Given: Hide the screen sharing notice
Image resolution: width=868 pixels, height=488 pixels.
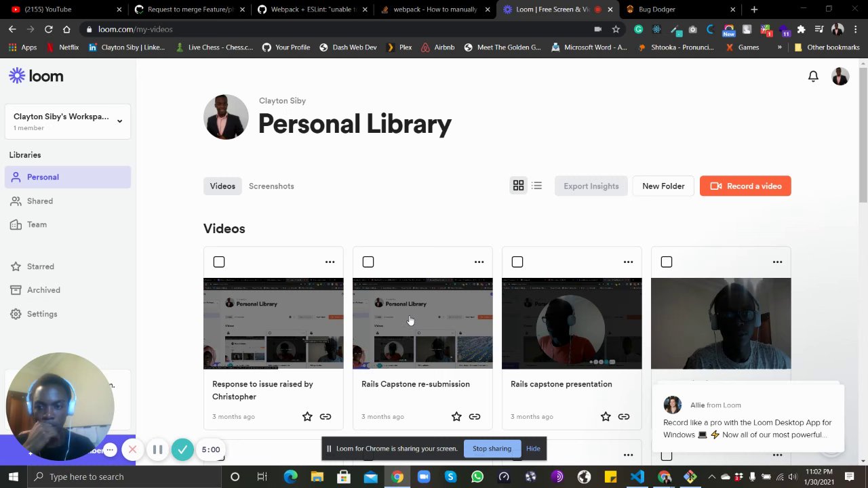Looking at the screenshot, I should pyautogui.click(x=533, y=449).
